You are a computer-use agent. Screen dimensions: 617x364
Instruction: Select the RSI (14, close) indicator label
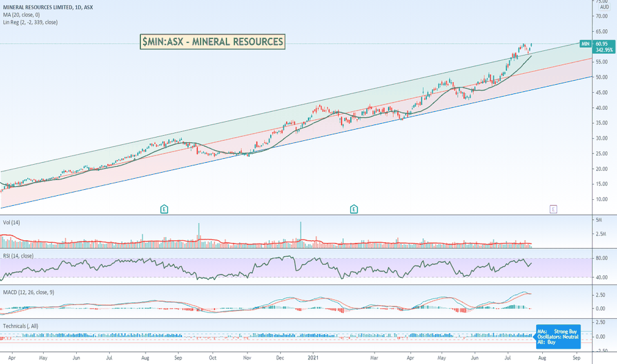point(18,255)
